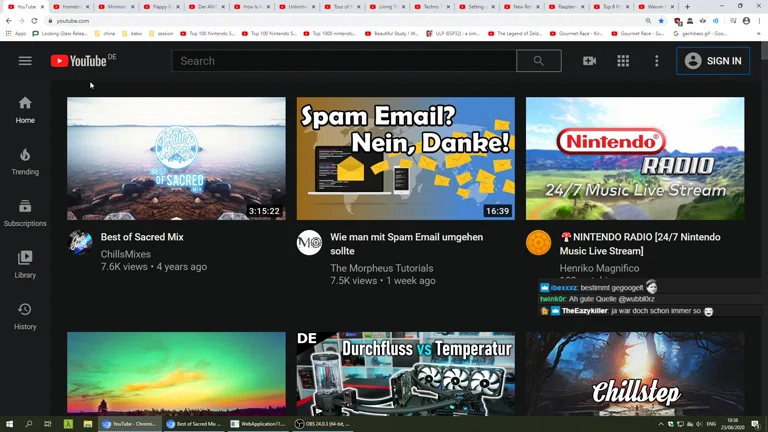The image size is (768, 432).
Task: Open Library in the sidebar
Action: [25, 264]
